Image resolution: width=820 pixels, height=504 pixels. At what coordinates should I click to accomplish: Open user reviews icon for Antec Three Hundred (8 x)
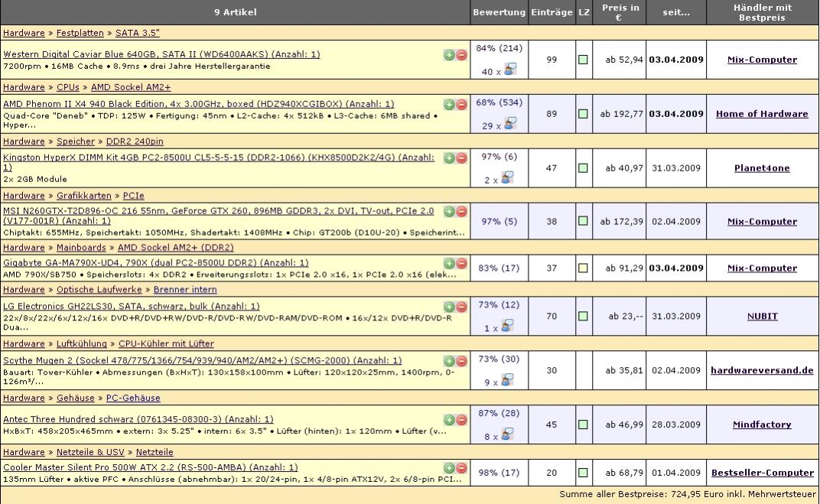(x=506, y=434)
